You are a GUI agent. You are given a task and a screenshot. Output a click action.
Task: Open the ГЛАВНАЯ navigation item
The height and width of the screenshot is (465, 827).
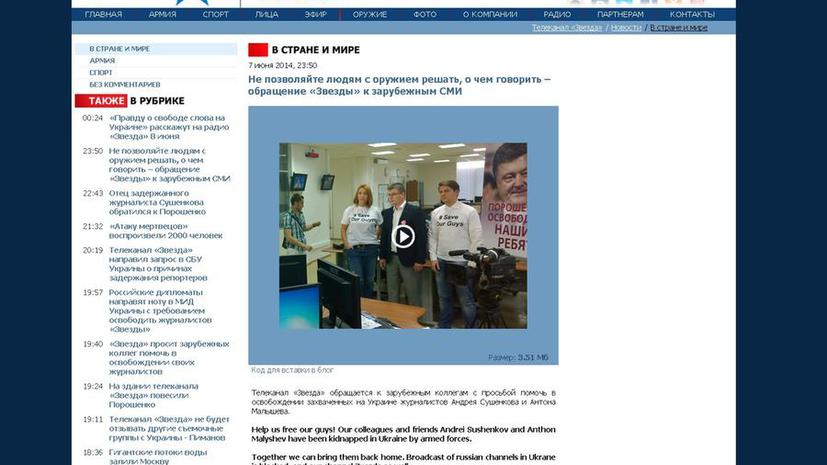pyautogui.click(x=103, y=15)
